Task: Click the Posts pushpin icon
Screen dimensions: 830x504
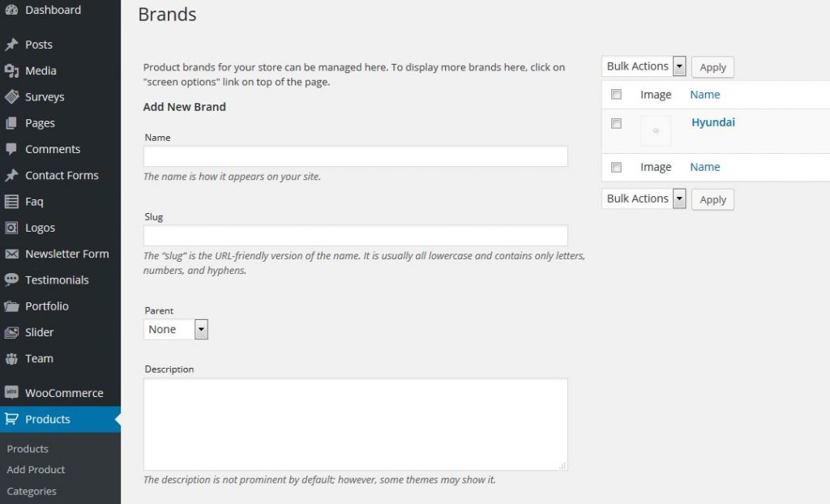Action: [x=11, y=45]
